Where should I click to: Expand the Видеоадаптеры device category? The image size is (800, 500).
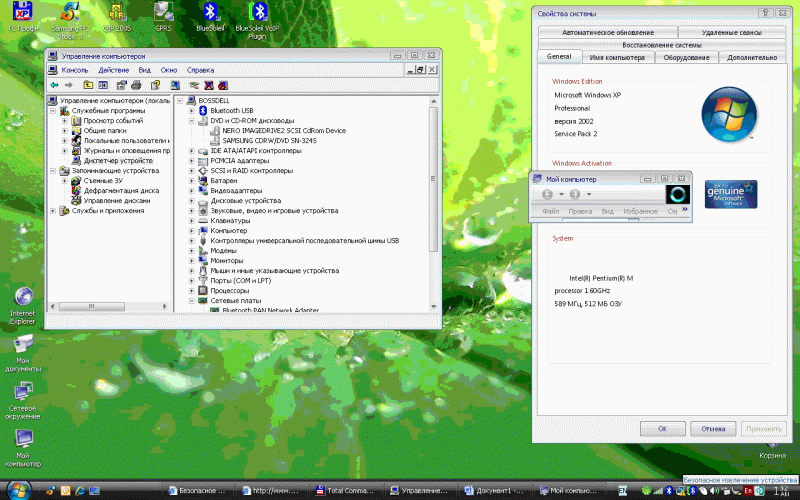click(x=192, y=191)
